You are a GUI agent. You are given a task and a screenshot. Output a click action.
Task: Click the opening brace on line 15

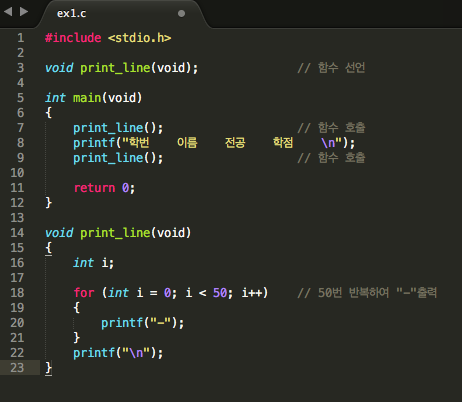49,248
